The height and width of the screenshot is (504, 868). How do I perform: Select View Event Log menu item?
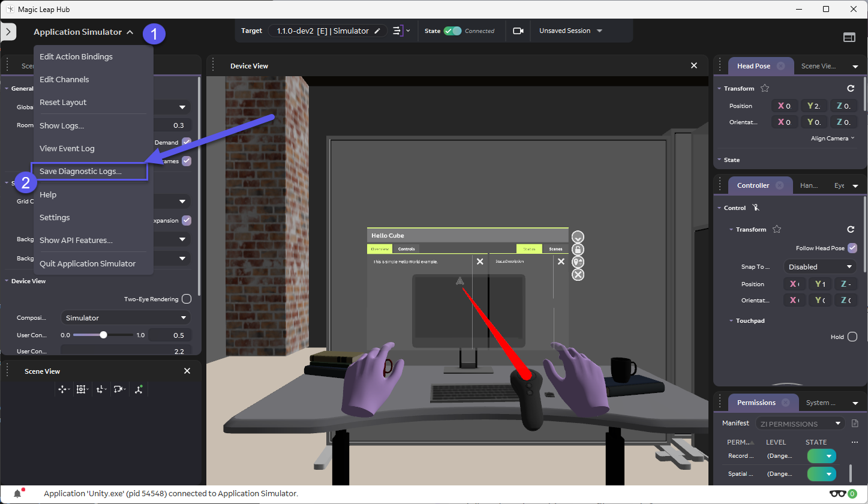coord(67,149)
